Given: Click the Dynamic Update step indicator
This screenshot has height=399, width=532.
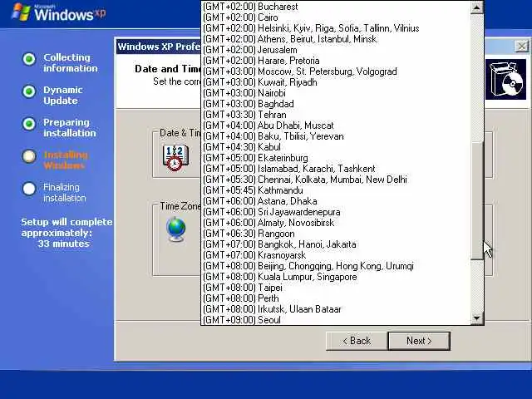Looking at the screenshot, I should tap(29, 91).
